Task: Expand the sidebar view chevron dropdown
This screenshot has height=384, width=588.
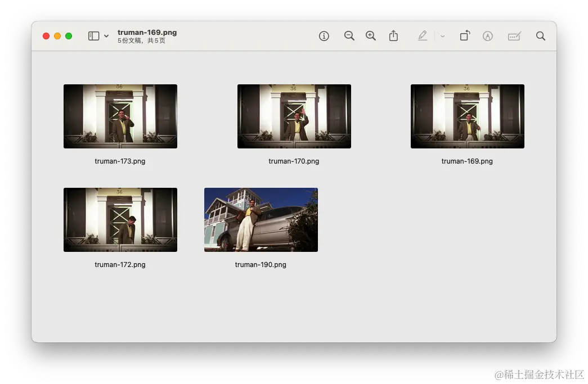Action: click(x=106, y=36)
